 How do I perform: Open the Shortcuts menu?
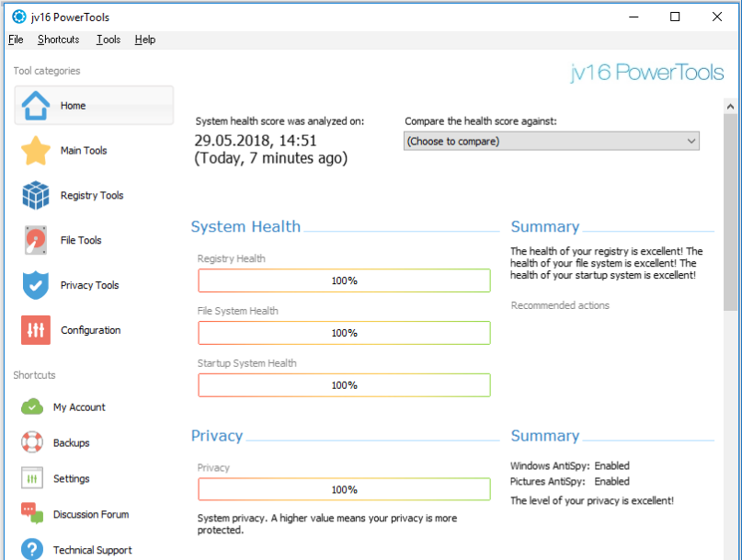58,40
